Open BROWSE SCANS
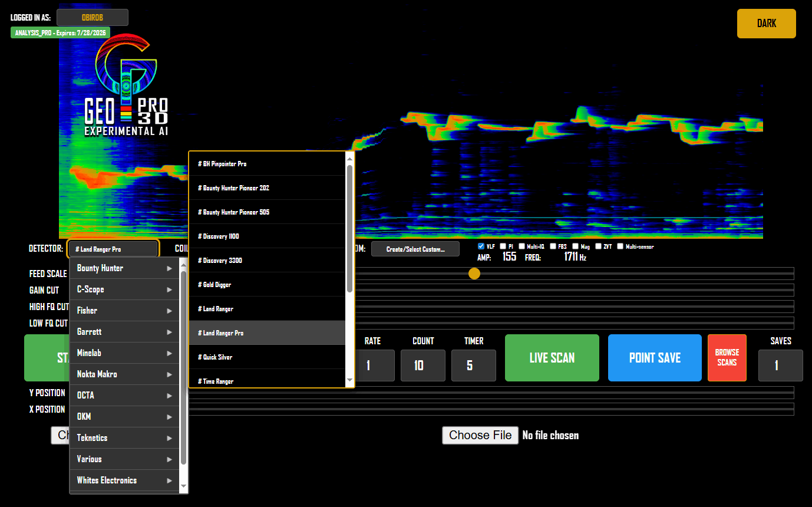 click(727, 358)
